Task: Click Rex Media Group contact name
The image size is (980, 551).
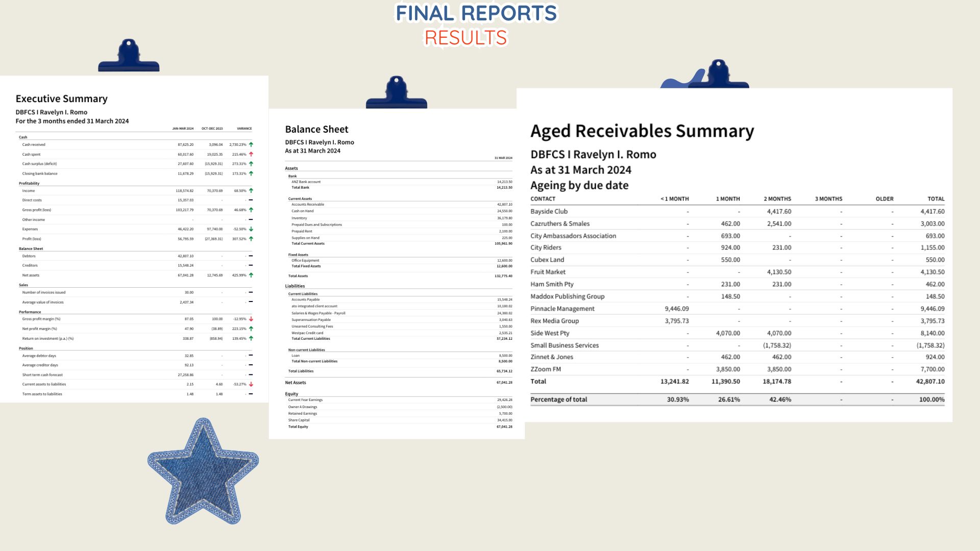Action: pos(554,321)
